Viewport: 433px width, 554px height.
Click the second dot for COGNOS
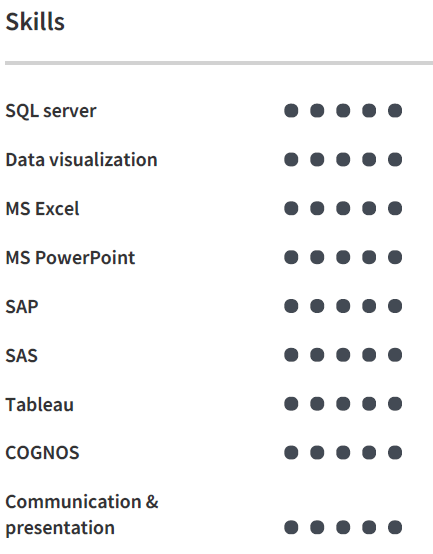[x=317, y=453]
